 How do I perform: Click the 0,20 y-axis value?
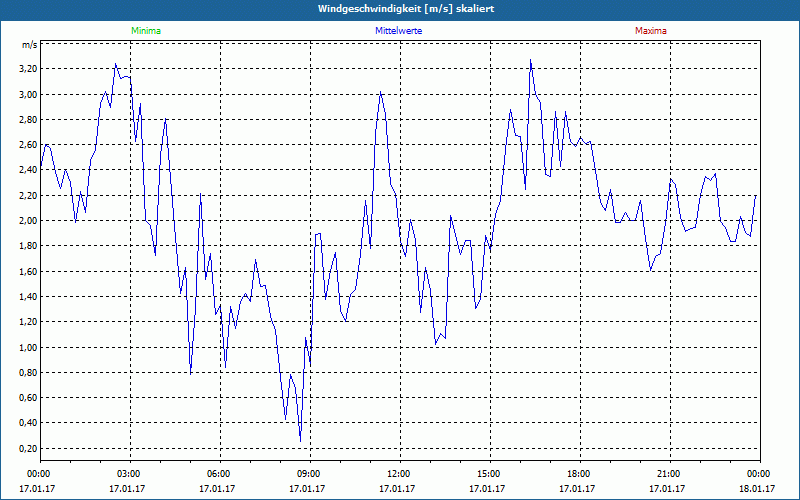pos(29,448)
